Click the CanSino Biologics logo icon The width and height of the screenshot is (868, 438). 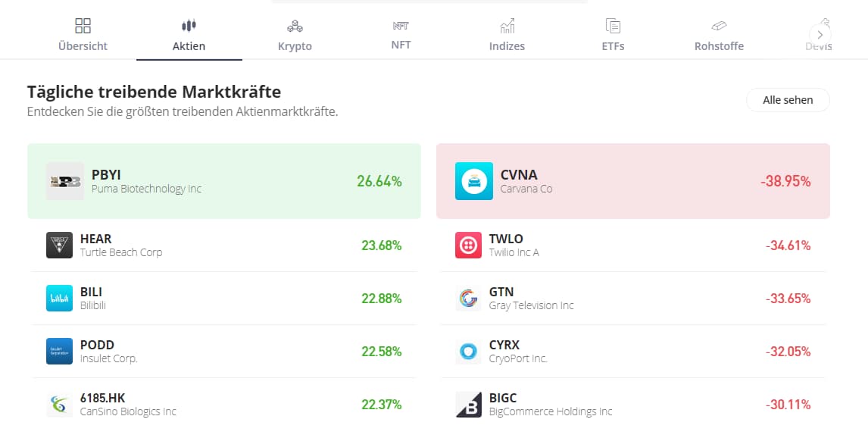click(x=59, y=404)
